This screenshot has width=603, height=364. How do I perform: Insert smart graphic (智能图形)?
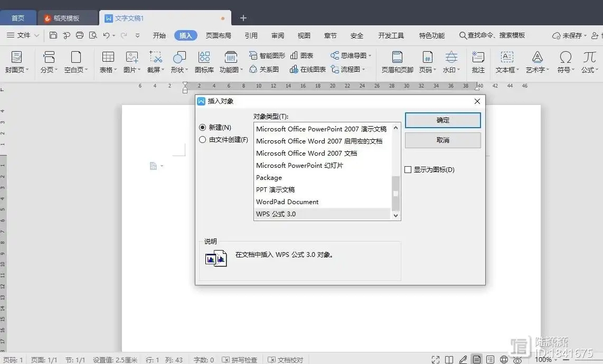(267, 56)
